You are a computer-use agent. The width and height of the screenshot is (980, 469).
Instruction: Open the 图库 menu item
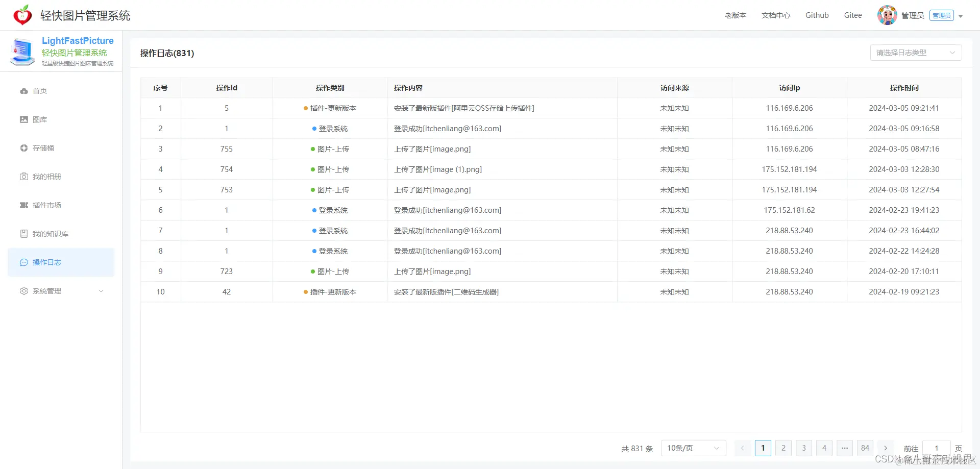tap(61, 119)
